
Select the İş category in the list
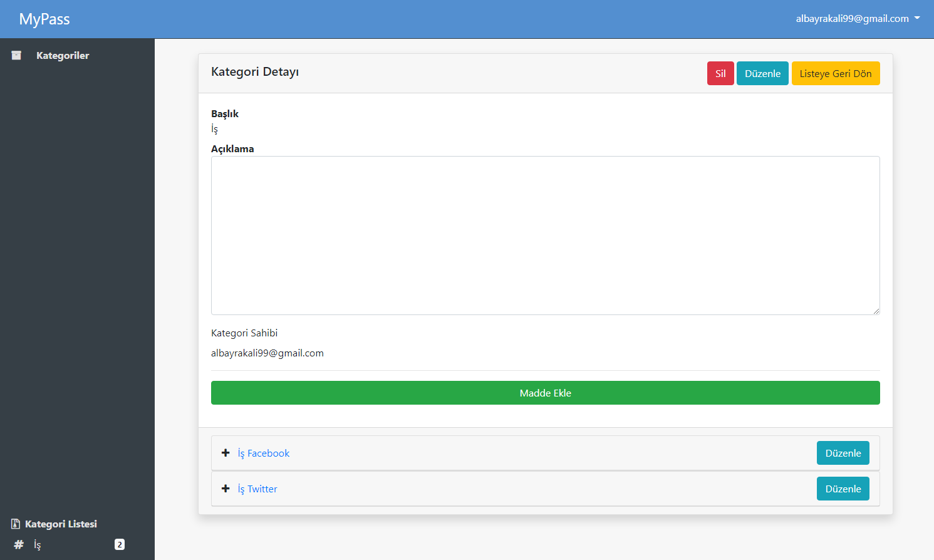(x=37, y=544)
